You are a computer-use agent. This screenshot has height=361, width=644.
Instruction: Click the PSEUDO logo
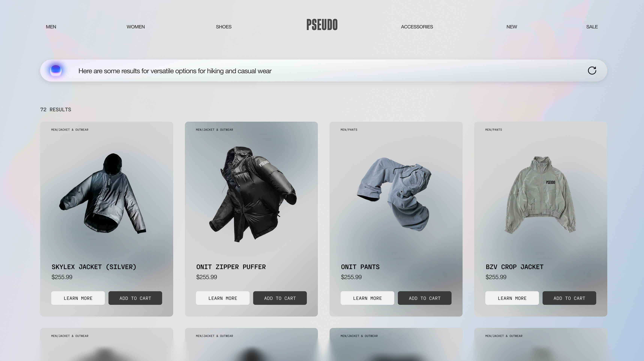coord(322,25)
